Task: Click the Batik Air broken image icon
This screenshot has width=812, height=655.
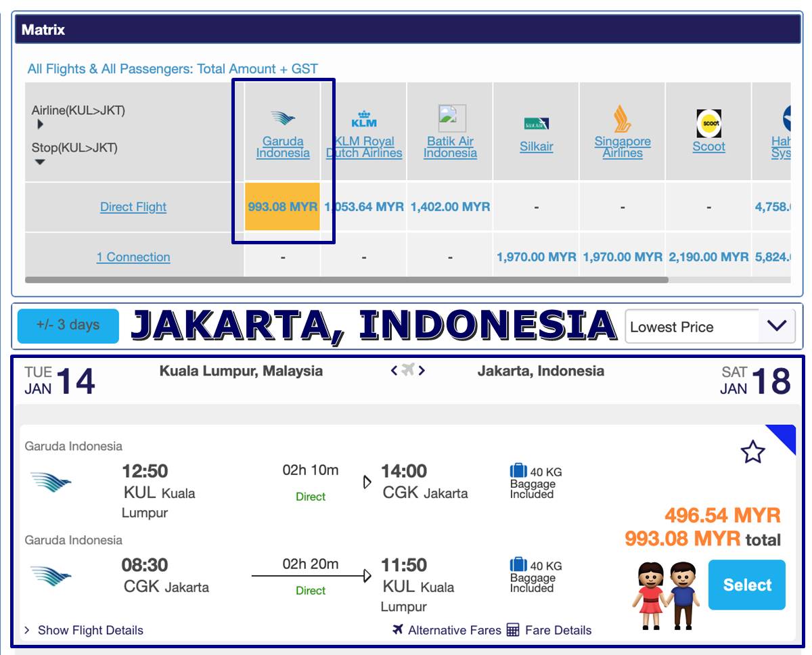Action: tap(451, 118)
